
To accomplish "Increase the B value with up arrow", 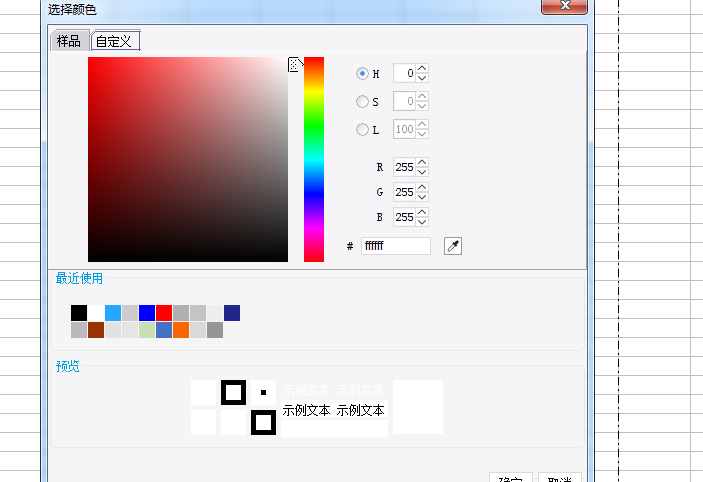I will click(x=422, y=212).
